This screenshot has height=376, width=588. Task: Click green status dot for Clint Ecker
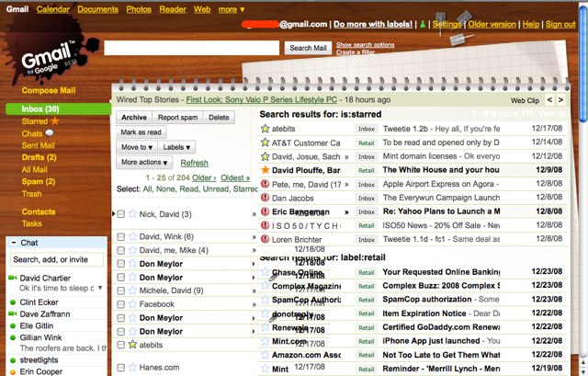click(12, 302)
